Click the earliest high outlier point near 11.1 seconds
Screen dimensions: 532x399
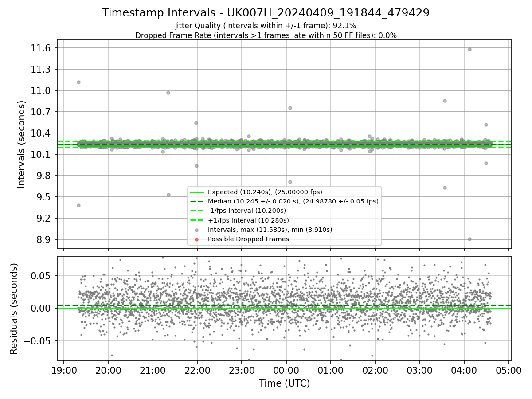point(78,82)
